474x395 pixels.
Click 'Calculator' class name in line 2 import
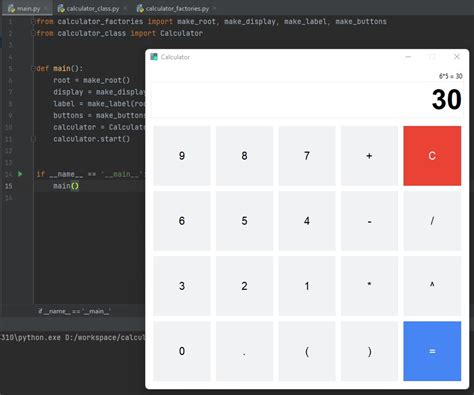pyautogui.click(x=181, y=33)
